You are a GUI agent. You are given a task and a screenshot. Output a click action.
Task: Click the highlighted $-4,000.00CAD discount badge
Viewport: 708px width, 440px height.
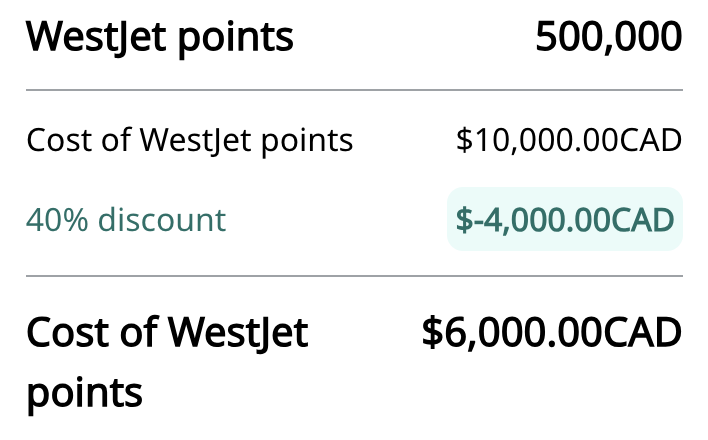565,219
